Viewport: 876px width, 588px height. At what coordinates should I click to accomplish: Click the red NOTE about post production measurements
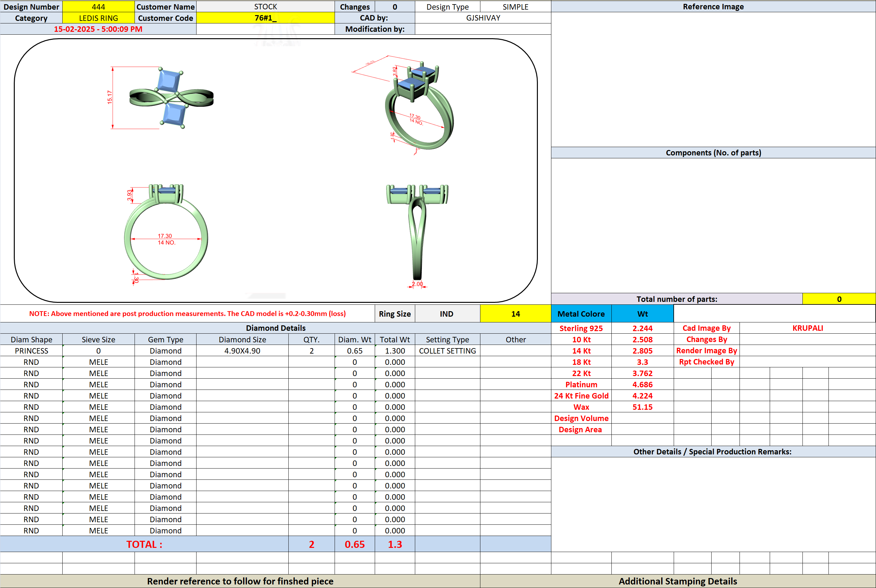(x=188, y=313)
